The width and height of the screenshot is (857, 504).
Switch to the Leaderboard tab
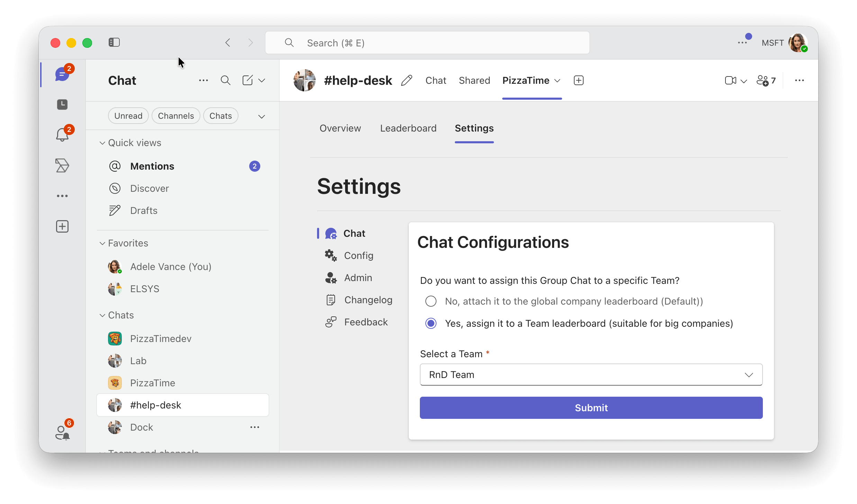(x=408, y=128)
